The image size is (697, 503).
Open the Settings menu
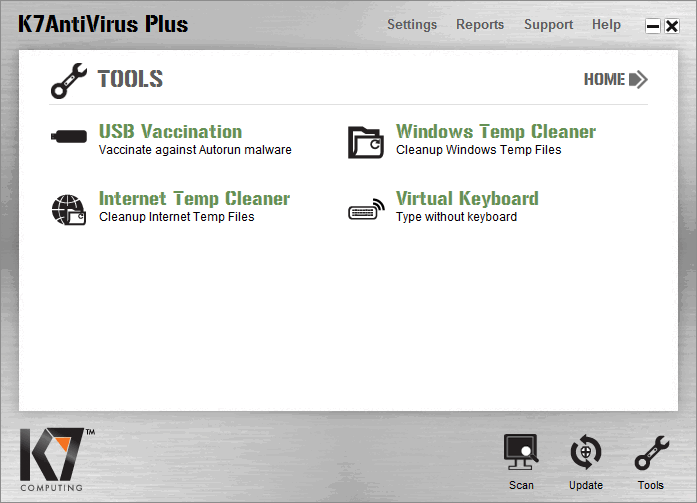tap(412, 24)
